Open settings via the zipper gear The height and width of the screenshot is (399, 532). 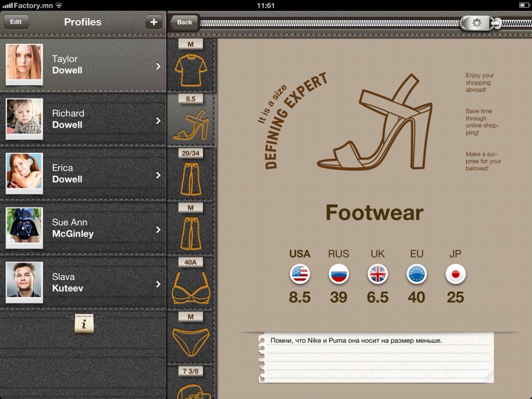[477, 23]
